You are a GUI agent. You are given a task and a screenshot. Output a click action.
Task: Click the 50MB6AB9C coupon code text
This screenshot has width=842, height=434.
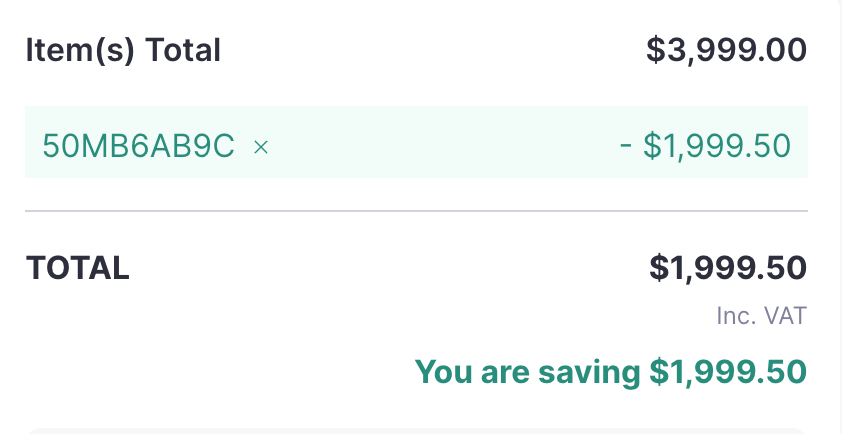pos(138,146)
